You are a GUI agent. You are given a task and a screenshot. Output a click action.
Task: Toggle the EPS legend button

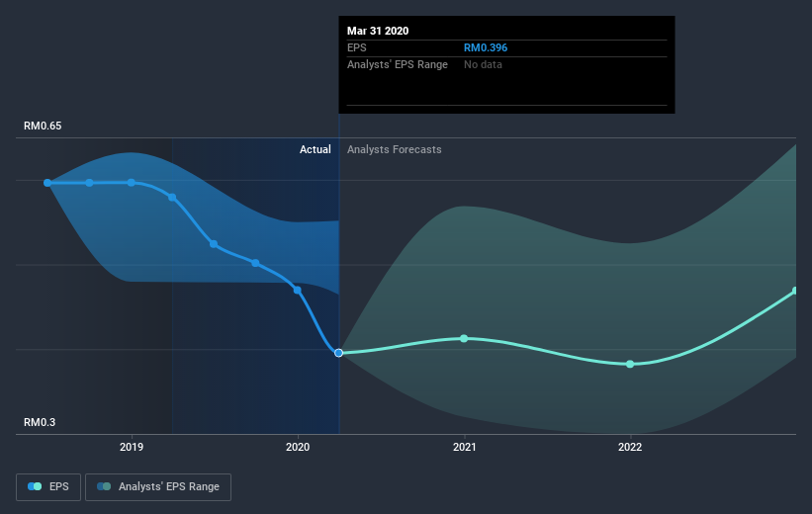tap(48, 486)
